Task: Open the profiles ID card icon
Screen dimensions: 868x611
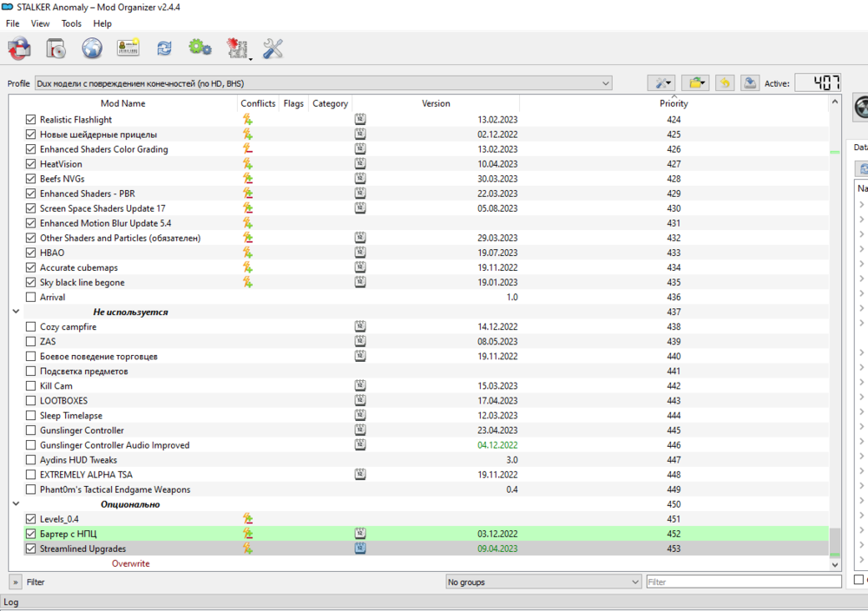Action: [x=128, y=49]
